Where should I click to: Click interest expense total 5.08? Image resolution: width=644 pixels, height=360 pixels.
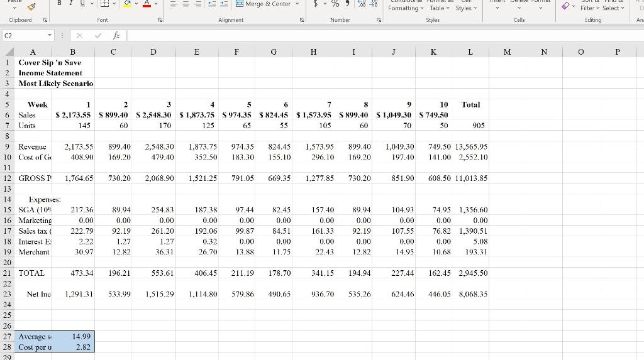pos(470,241)
